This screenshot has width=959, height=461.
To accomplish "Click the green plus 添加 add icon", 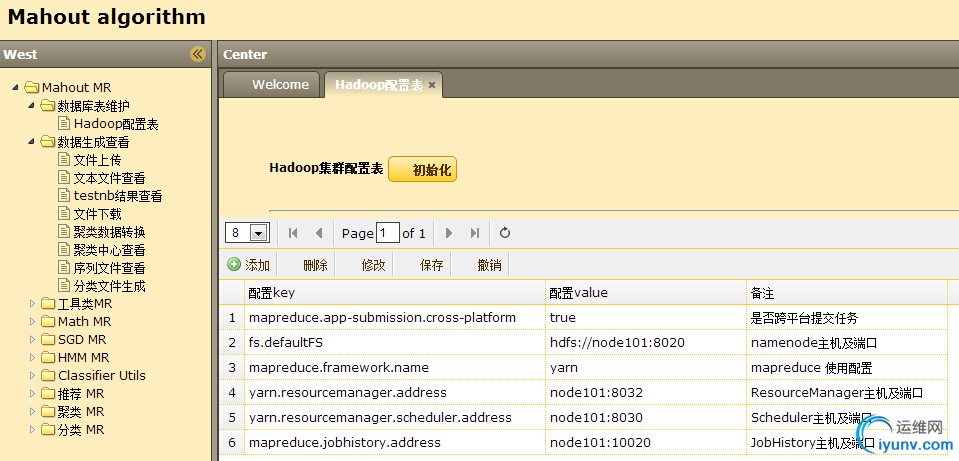I will tap(234, 265).
